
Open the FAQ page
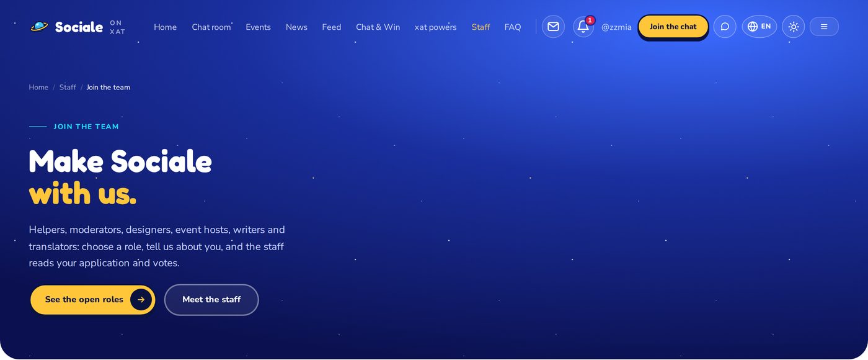[513, 27]
